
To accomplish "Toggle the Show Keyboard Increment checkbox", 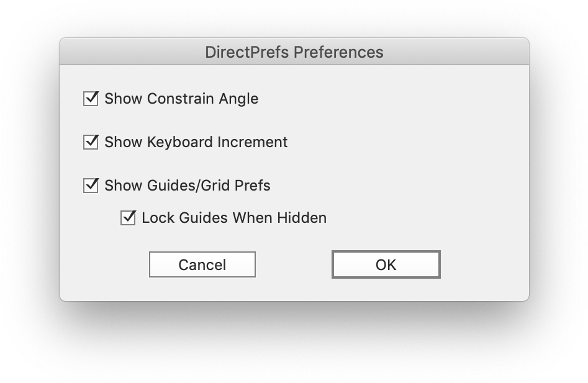I will [x=91, y=142].
